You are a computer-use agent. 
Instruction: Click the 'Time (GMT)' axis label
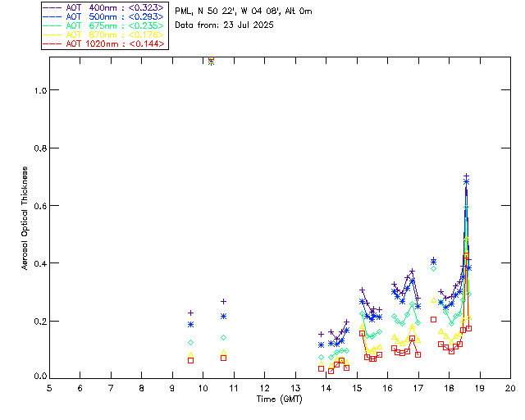(x=279, y=399)
